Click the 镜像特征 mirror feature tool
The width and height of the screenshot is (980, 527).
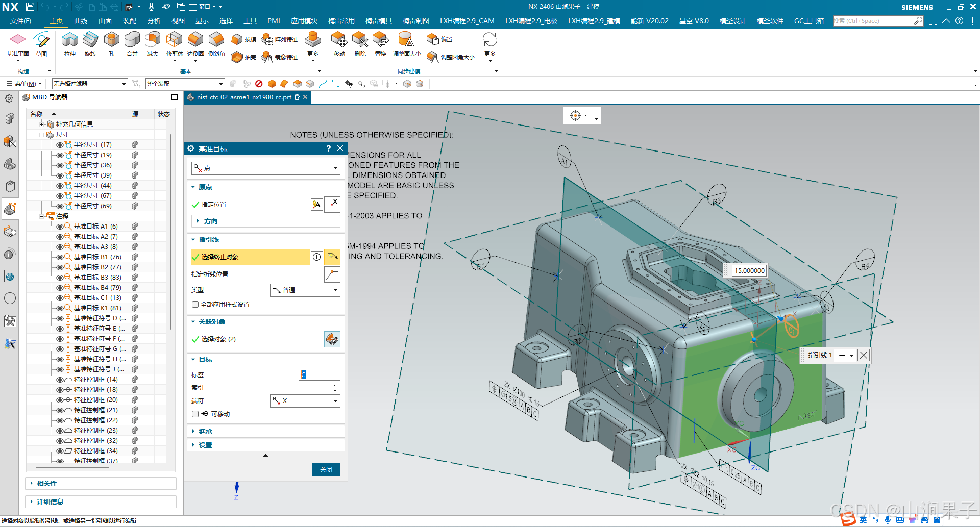tap(279, 57)
